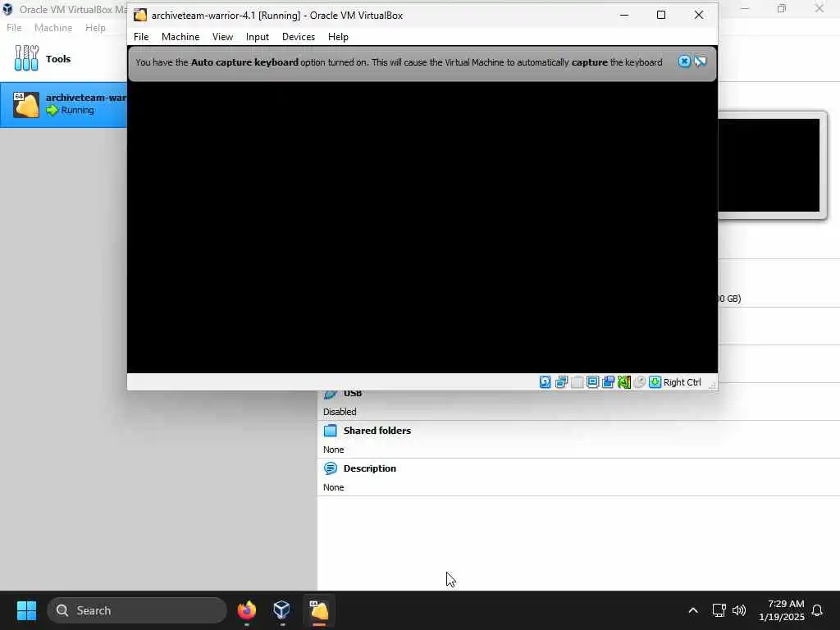Select the archiveteam-warrior machine in Manager list
The height and width of the screenshot is (630, 840).
click(x=64, y=105)
